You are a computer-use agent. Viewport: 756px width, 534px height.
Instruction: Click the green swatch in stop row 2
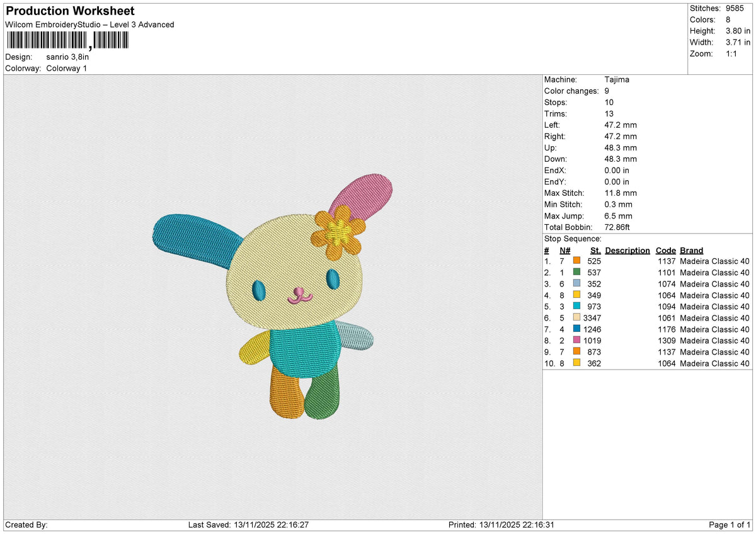[x=576, y=272]
